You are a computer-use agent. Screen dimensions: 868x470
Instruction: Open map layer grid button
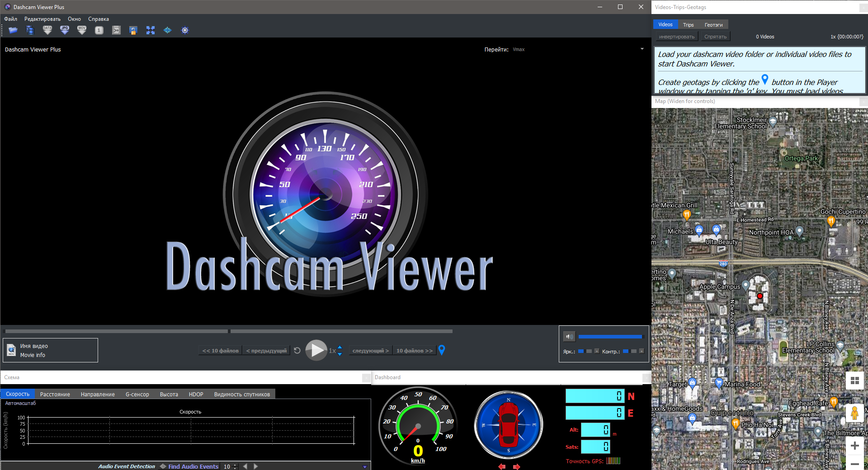855,381
